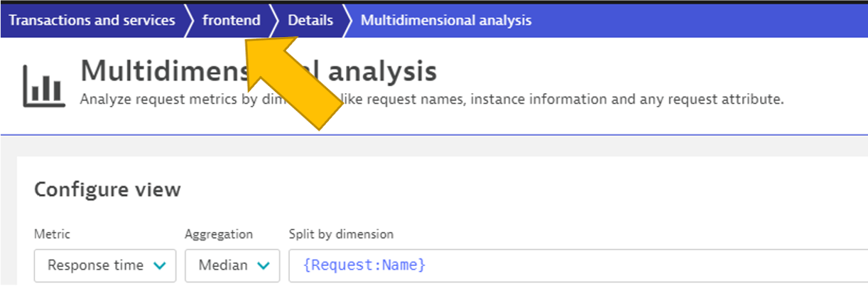Click the Analyze request metrics description text

click(x=432, y=100)
